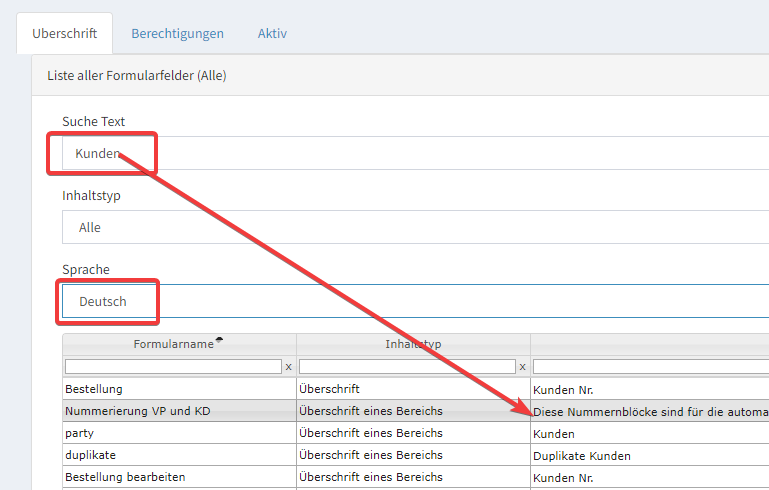
Task: Switch to the Aktiv tab
Action: (x=272, y=33)
